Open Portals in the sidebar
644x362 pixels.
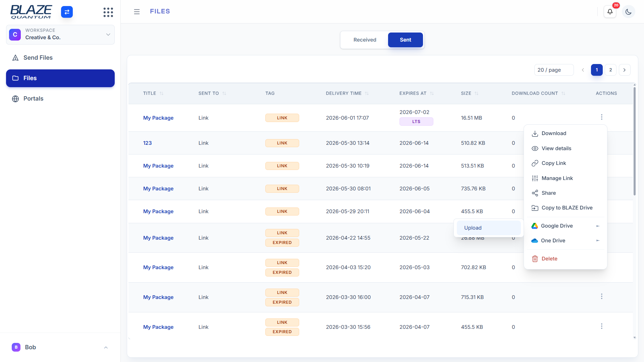pyautogui.click(x=60, y=99)
